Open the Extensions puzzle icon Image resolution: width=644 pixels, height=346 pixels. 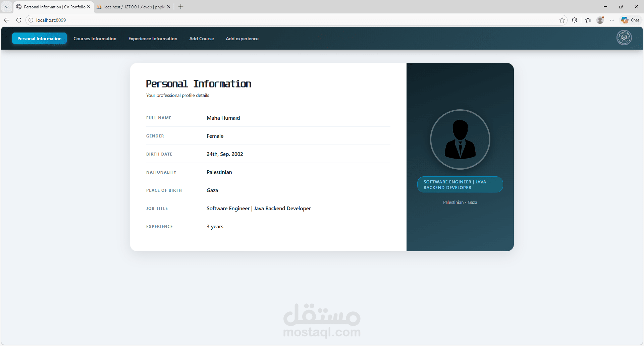pos(575,20)
